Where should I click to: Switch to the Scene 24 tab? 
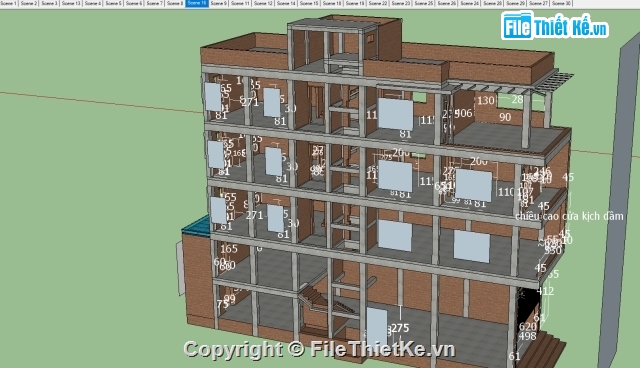(x=470, y=3)
